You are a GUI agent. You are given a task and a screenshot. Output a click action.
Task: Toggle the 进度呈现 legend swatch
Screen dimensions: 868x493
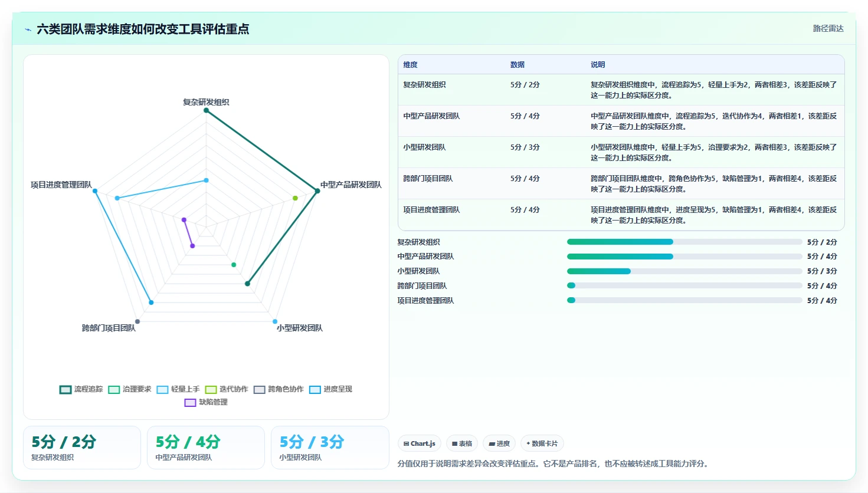[x=315, y=390]
